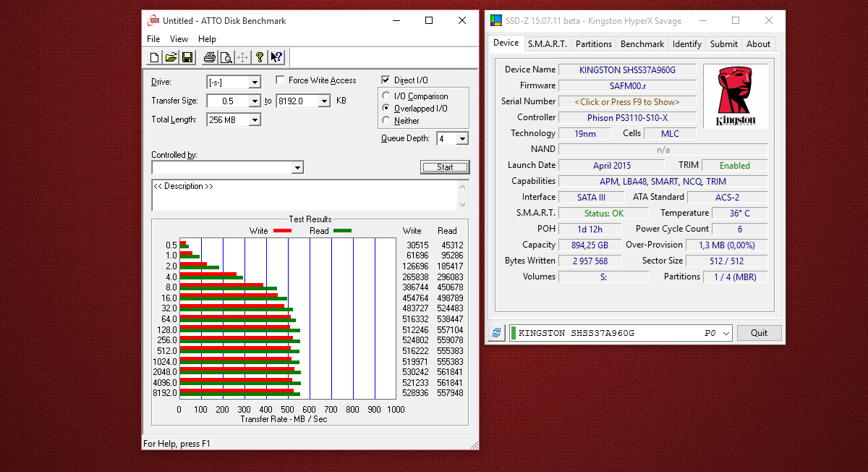Activate the context help arrow icon
This screenshot has width=868, height=472.
pos(276,57)
